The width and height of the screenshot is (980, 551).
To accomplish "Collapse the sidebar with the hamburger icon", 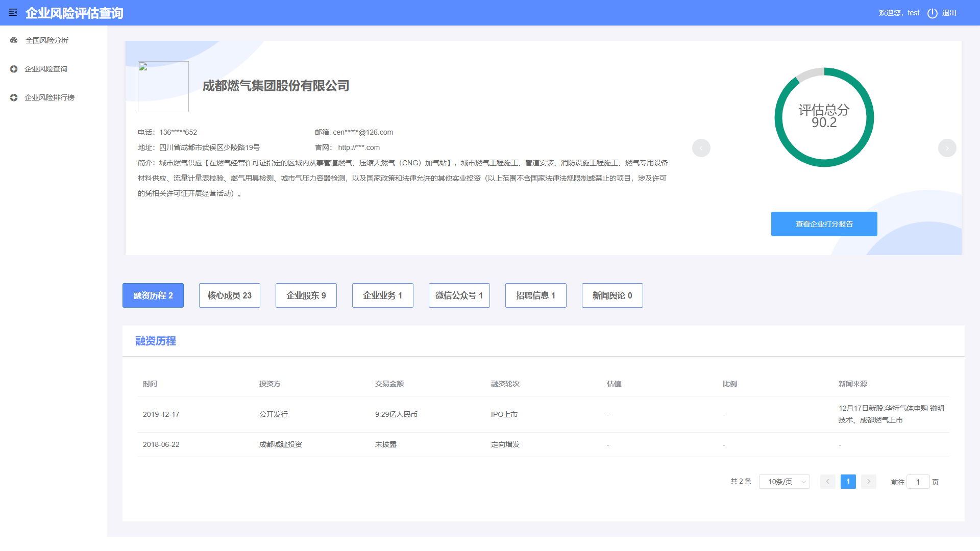I will tap(13, 13).
